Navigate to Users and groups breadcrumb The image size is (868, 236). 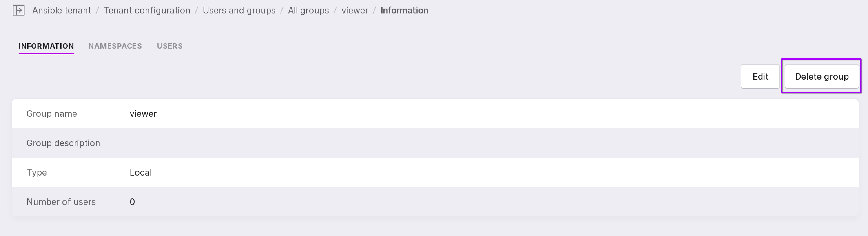coord(239,10)
